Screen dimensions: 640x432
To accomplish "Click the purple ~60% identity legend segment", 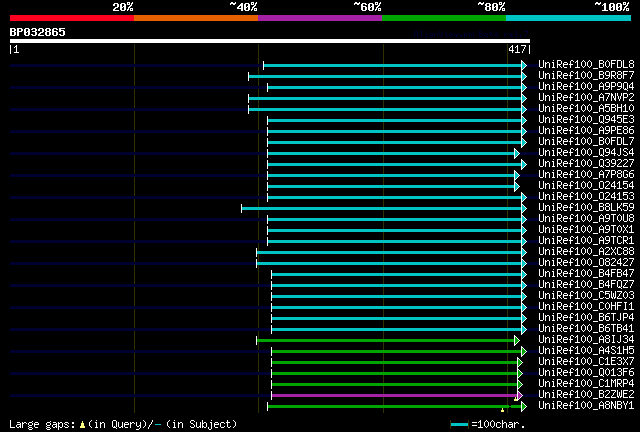I will tap(320, 18).
